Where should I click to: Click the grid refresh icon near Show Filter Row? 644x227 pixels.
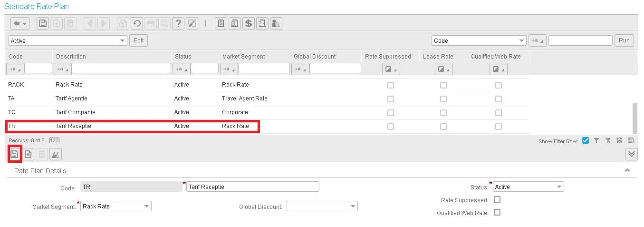[619, 141]
